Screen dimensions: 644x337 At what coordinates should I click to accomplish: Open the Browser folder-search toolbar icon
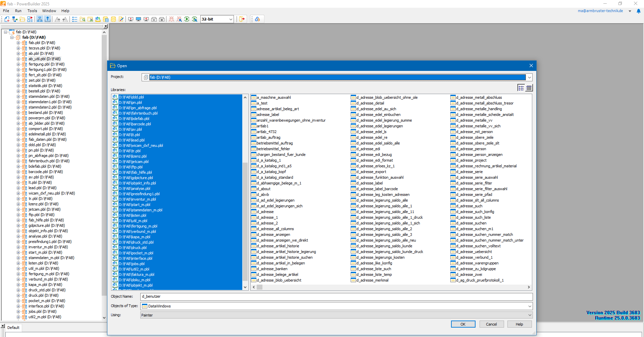click(83, 19)
